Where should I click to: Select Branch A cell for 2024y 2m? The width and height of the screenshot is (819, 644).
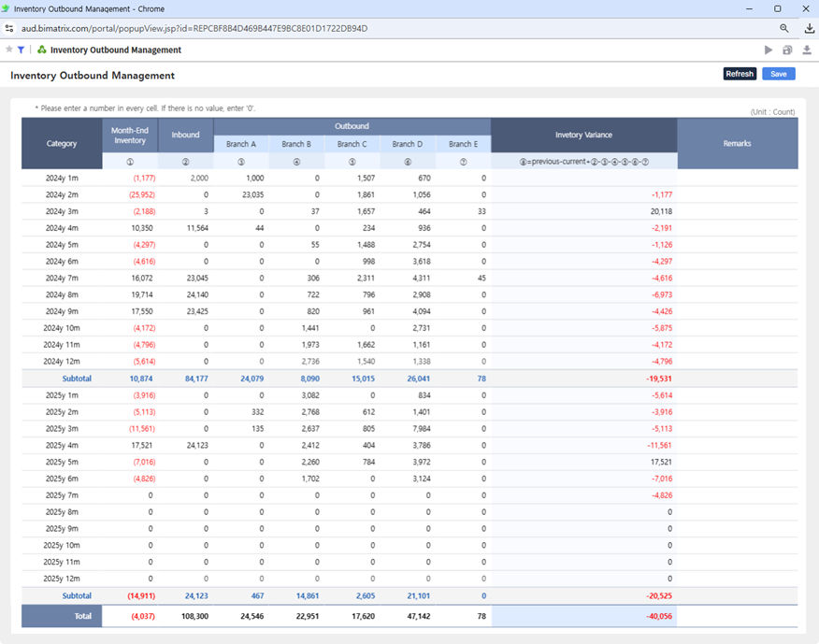241,194
